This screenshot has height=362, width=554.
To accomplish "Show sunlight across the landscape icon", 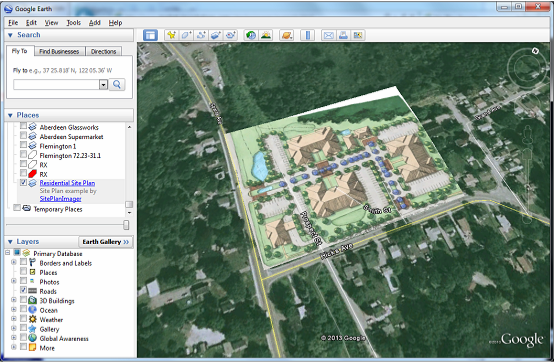I will pos(266,35).
